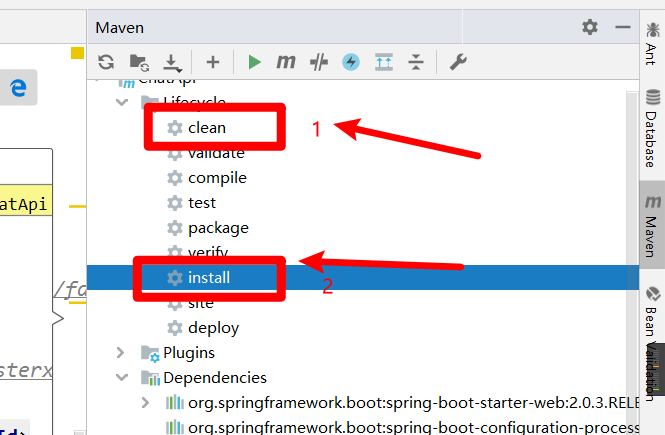Click the Expand All toolbar icon
This screenshot has height=435, width=665.
pos(384,62)
